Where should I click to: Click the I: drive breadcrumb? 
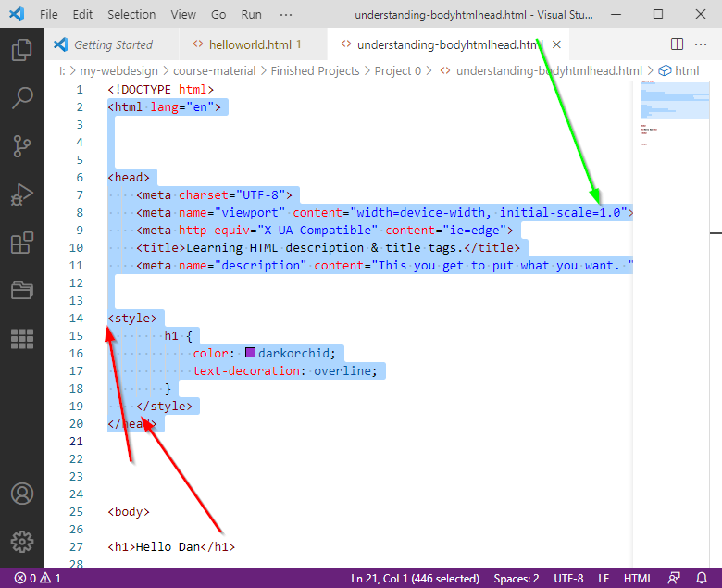coord(62,70)
